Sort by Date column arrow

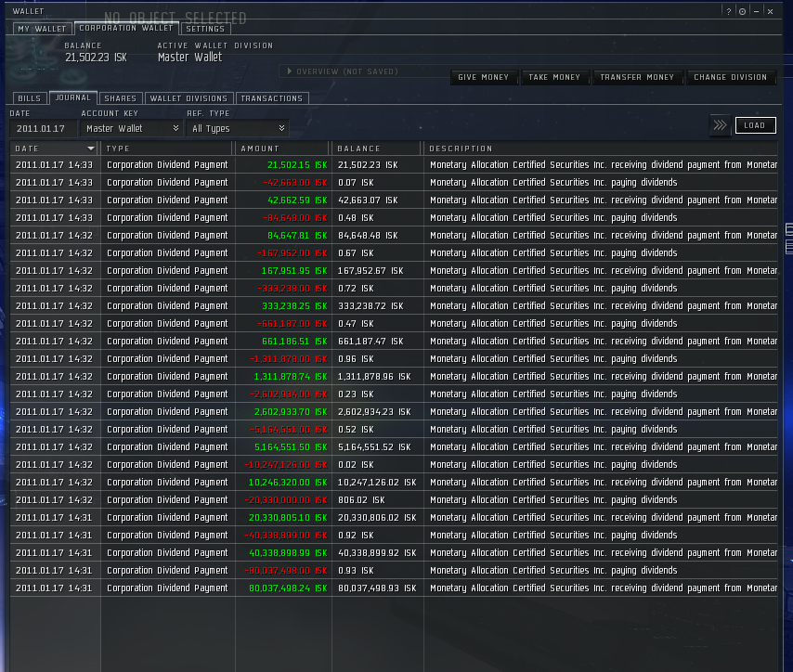pos(90,149)
